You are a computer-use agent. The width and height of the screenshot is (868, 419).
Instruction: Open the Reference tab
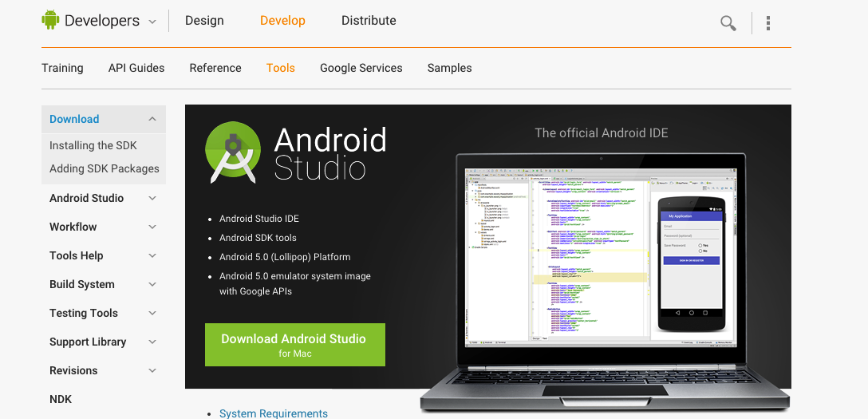(215, 68)
